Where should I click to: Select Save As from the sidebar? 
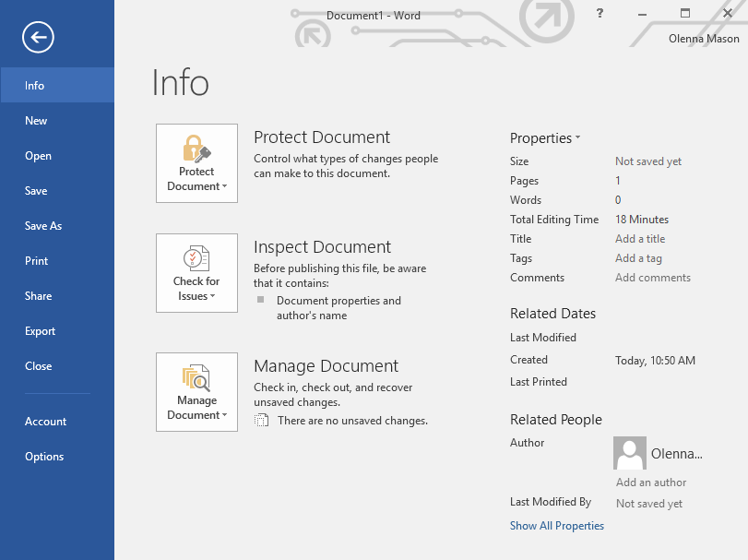(x=43, y=226)
